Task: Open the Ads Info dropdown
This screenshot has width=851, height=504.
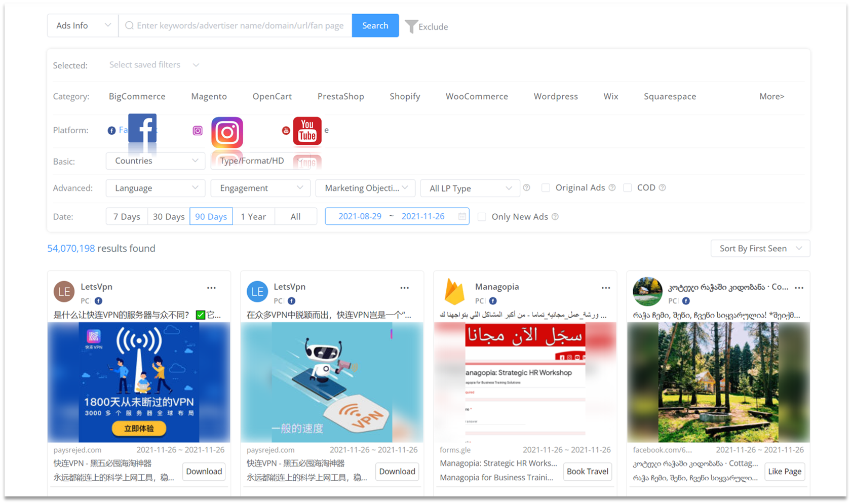Action: [83, 25]
